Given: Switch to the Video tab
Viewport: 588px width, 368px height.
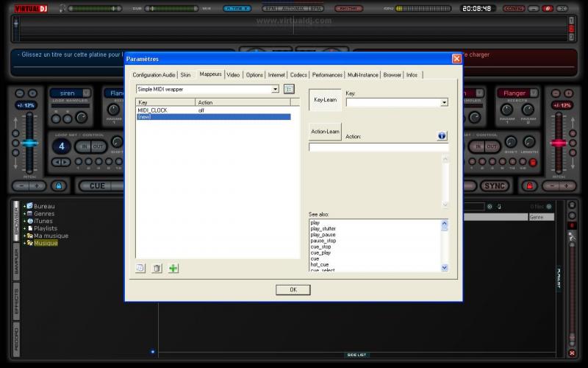Looking at the screenshot, I should pos(233,75).
